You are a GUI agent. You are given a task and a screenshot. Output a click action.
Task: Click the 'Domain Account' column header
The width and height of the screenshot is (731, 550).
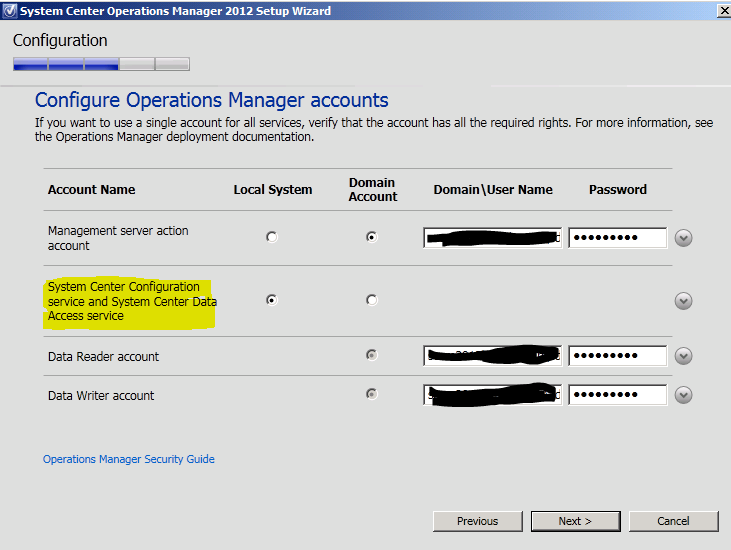pyautogui.click(x=372, y=190)
